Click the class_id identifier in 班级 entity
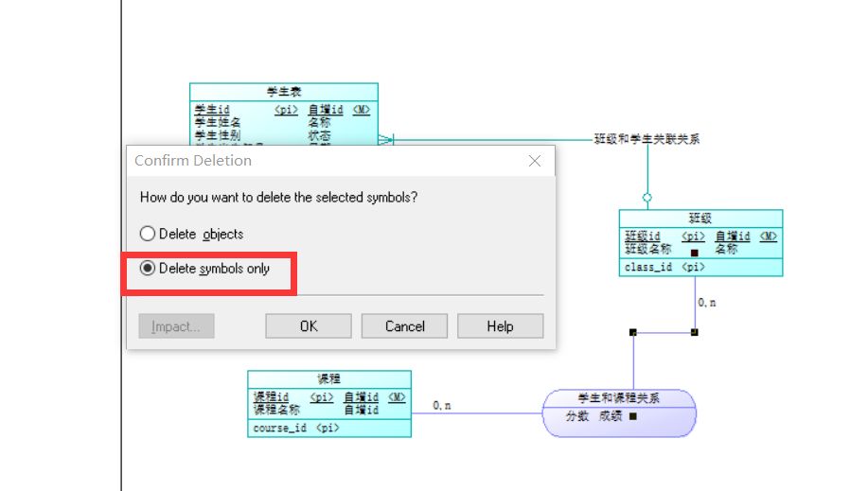 (x=648, y=268)
